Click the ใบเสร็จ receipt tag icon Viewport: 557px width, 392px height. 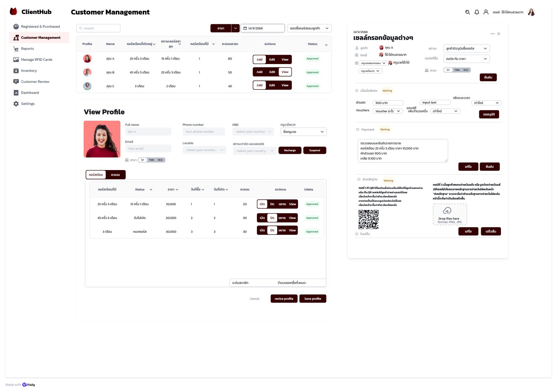(357, 234)
